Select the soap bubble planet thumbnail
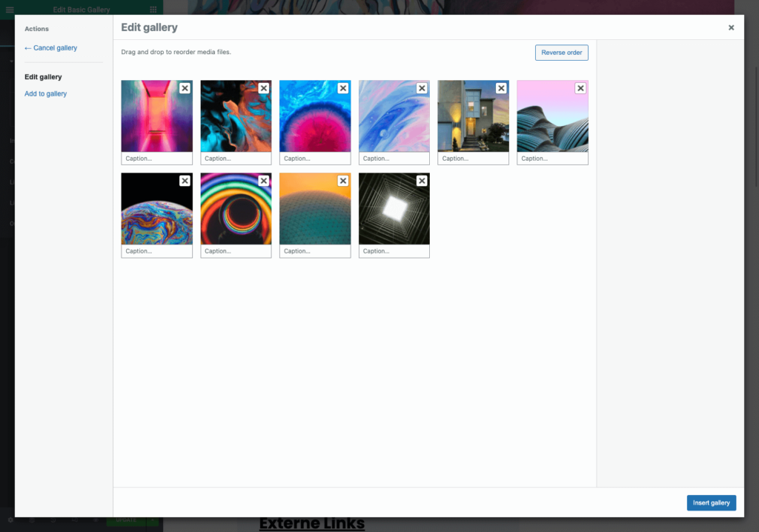759x532 pixels. (x=156, y=211)
